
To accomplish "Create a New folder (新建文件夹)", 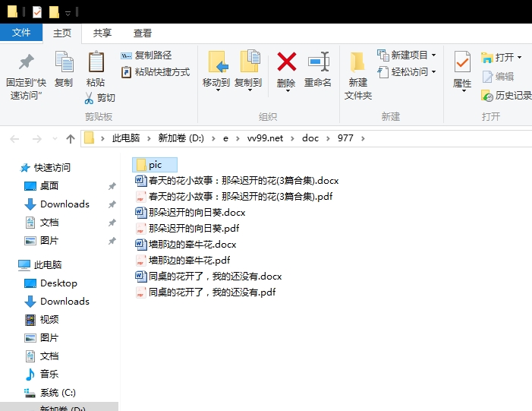I will coord(358,76).
